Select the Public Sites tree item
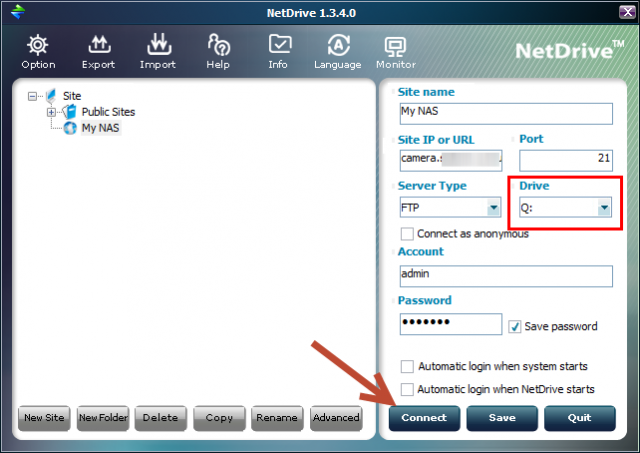640x453 pixels. (x=108, y=112)
